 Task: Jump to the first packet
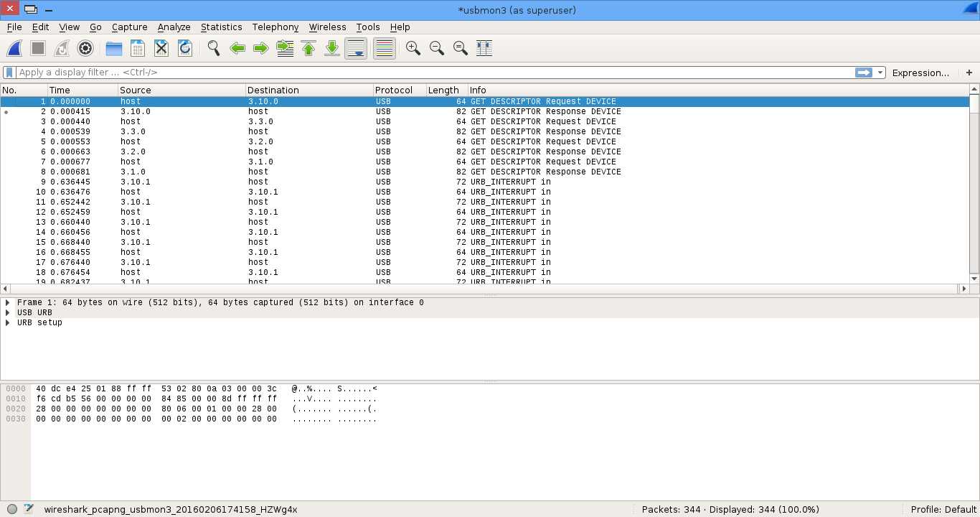(308, 48)
